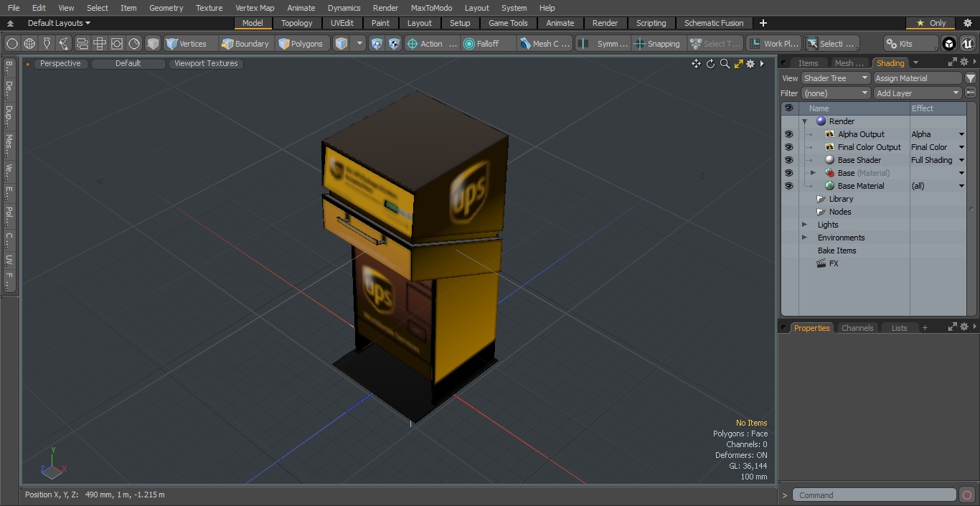Expand the Environments tree item

[x=804, y=238]
